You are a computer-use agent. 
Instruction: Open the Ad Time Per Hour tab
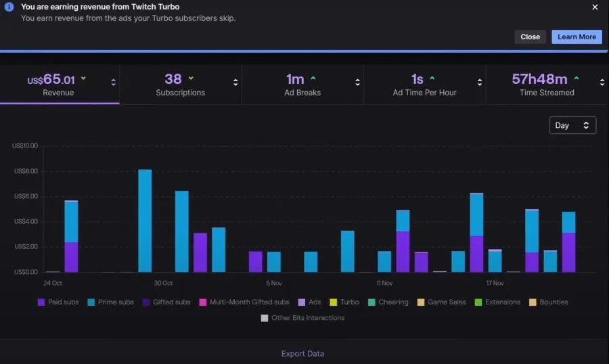point(424,85)
